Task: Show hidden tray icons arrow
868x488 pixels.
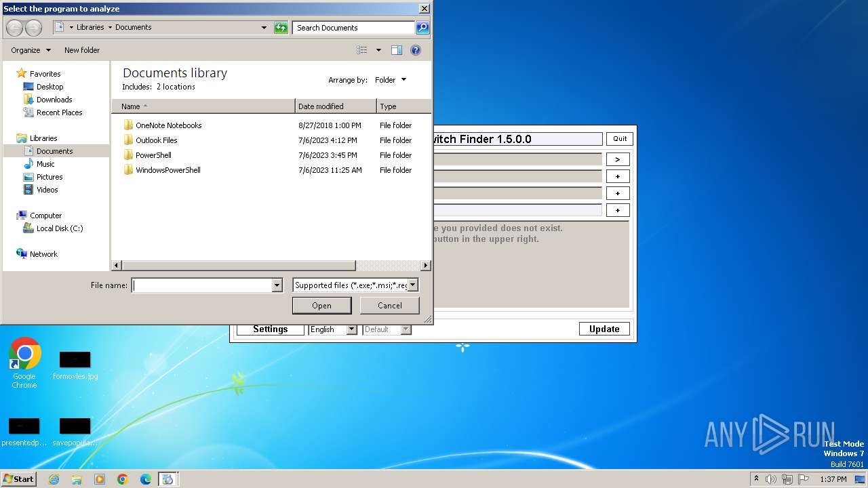Action: [756, 479]
